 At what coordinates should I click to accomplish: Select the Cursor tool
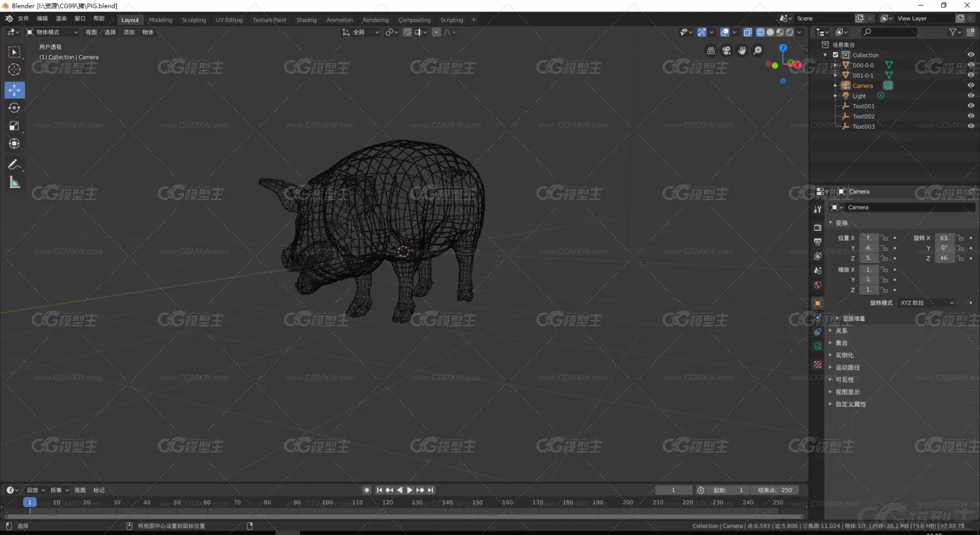(x=15, y=70)
